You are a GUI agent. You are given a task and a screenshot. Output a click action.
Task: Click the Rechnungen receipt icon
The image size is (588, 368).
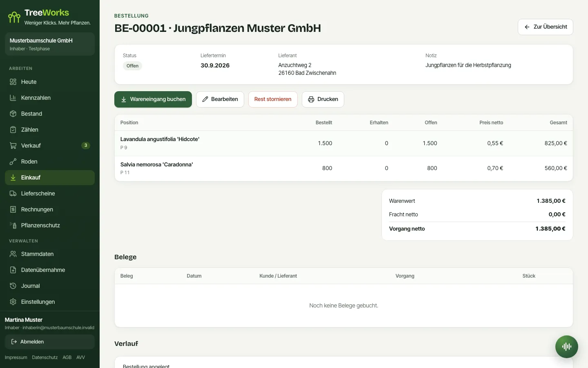(13, 209)
